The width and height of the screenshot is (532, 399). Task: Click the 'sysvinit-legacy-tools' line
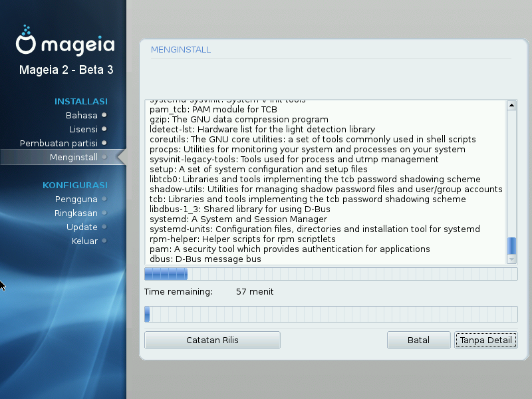(294, 160)
